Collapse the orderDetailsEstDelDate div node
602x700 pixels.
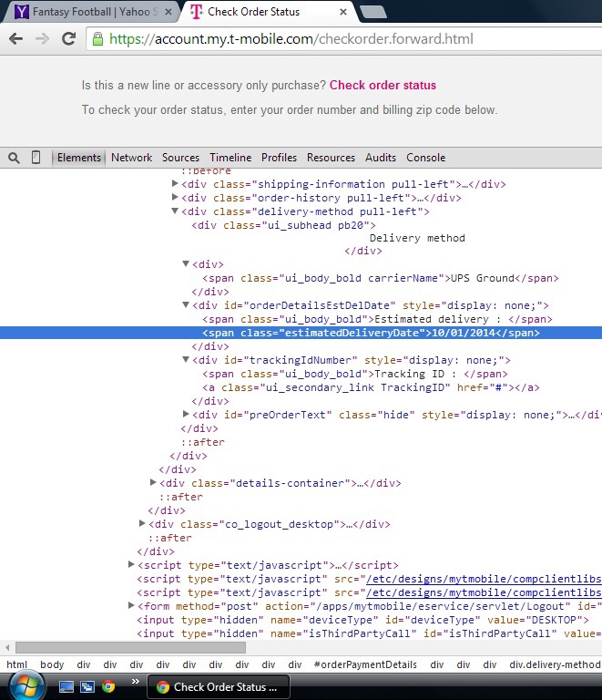(186, 305)
